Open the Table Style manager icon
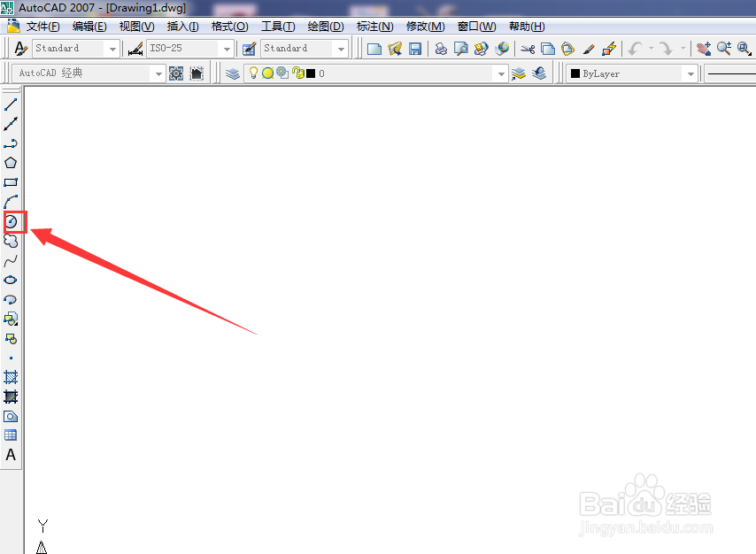This screenshot has height=554, width=756. tap(250, 48)
